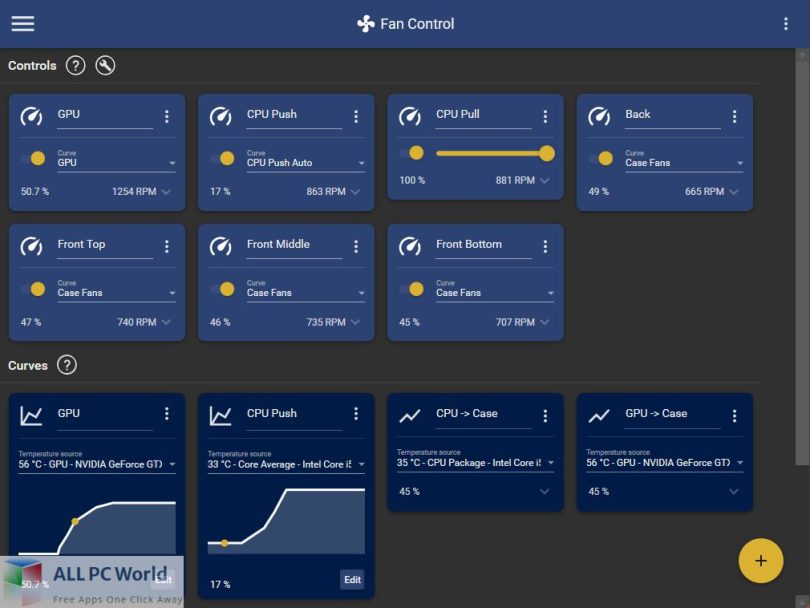Screen dimensions: 810x608
Task: Click the Fan Control fan logo
Action: pos(366,24)
